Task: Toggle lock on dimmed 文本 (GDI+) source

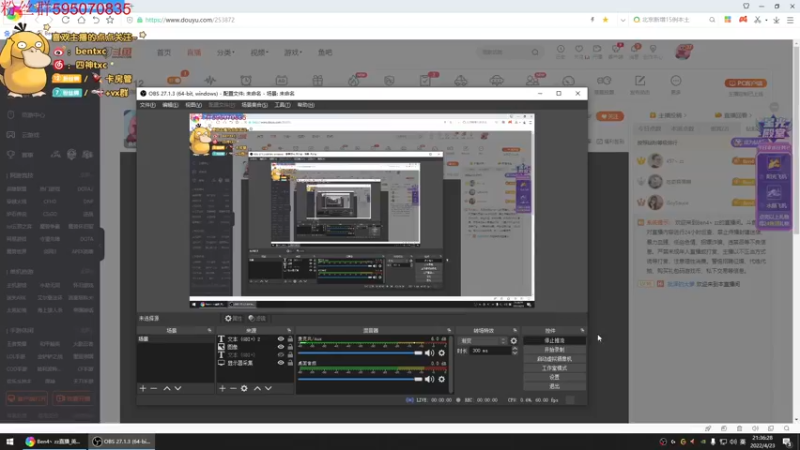Action: click(x=290, y=355)
